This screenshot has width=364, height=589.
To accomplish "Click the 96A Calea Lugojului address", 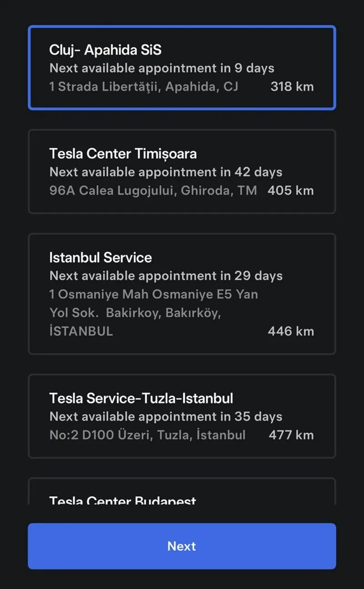I will pyautogui.click(x=153, y=190).
